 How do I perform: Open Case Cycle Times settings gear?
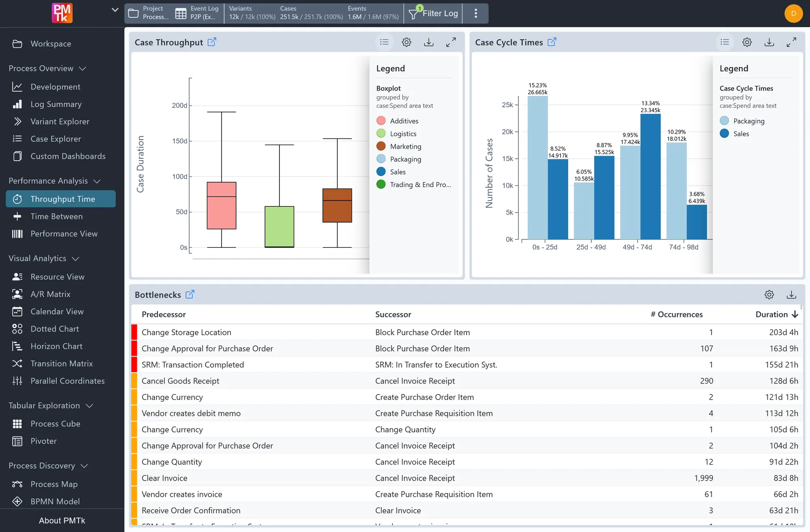tap(747, 42)
